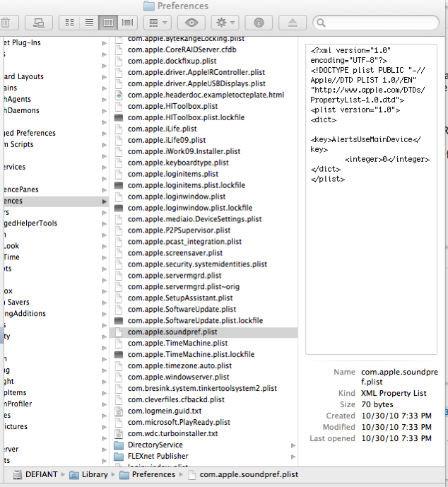
Task: Select com.apple.screensaver.plist
Action: click(175, 253)
